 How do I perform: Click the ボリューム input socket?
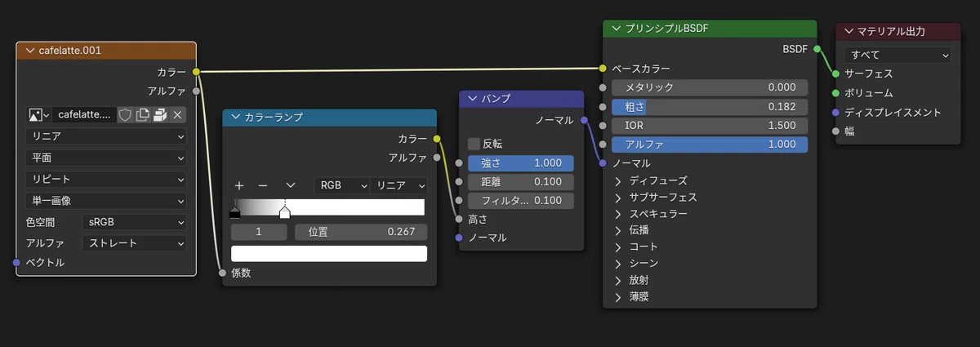coord(835,93)
